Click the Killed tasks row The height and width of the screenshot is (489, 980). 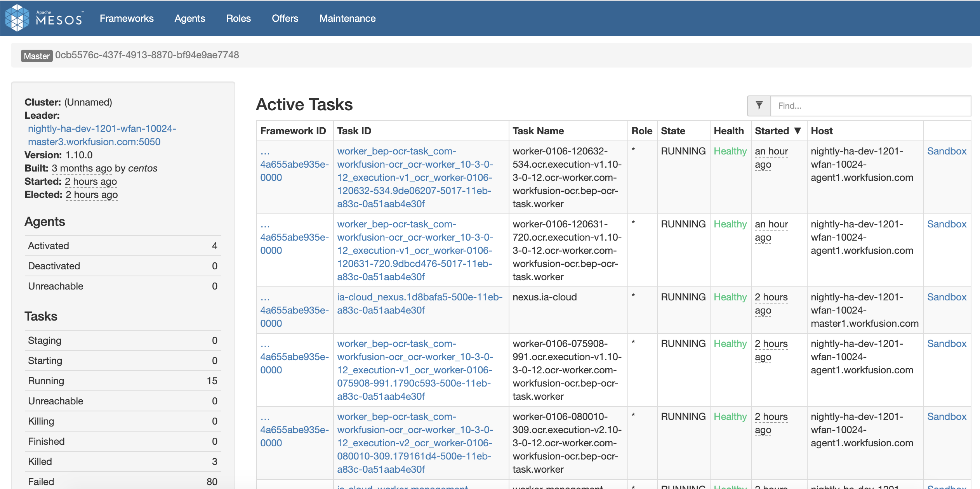[123, 461]
